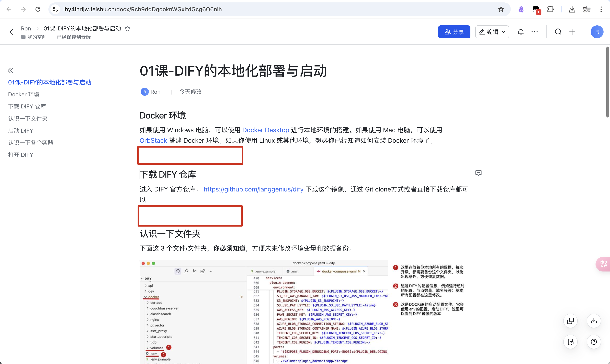The height and width of the screenshot is (364, 610).
Task: Collapse the outline sidebar
Action: coord(10,71)
